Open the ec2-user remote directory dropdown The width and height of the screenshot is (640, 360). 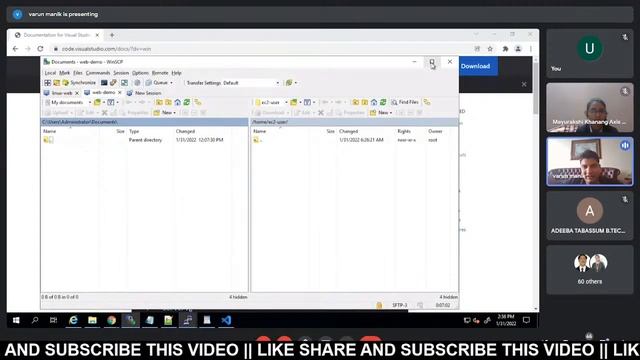pyautogui.click(x=271, y=102)
